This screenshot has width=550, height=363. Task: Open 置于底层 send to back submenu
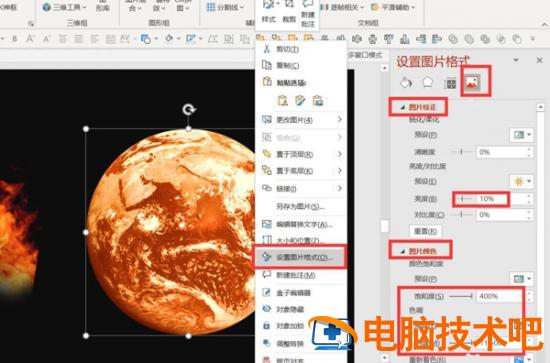coord(301,171)
